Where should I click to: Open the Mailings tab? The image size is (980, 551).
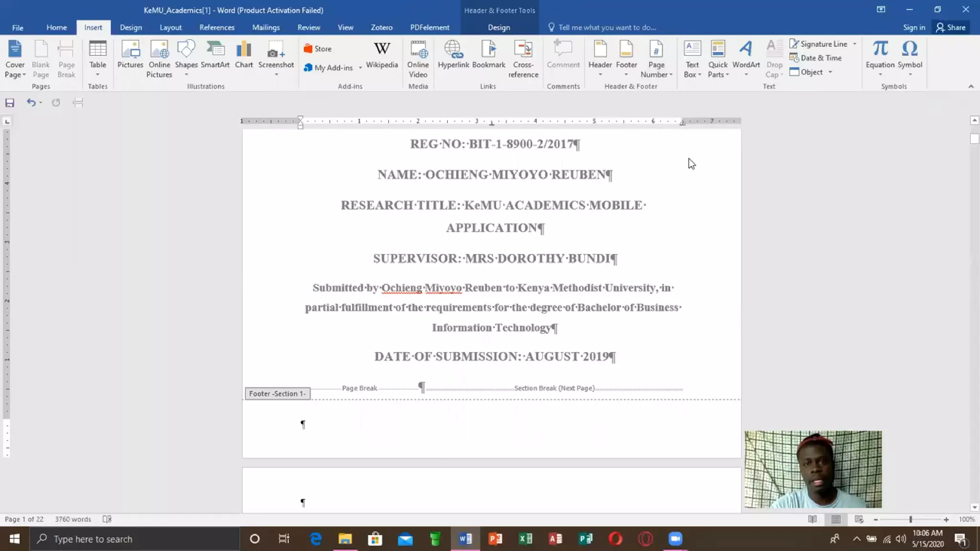pos(266,27)
